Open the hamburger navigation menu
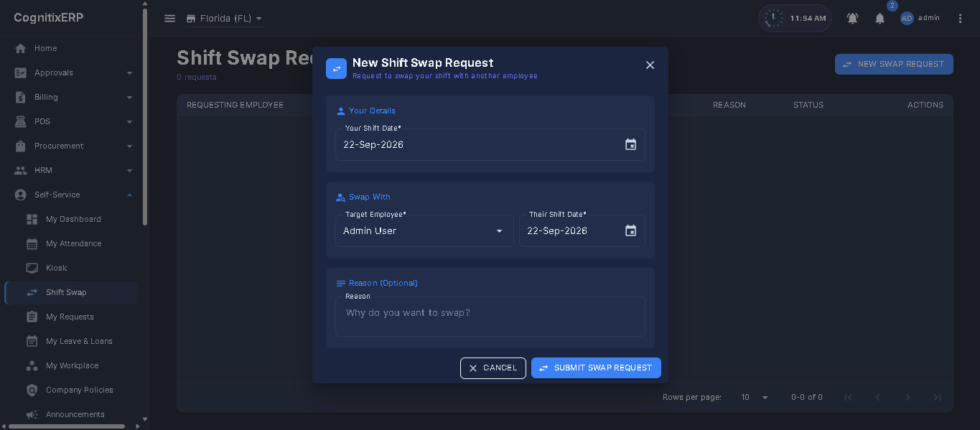 click(170, 19)
